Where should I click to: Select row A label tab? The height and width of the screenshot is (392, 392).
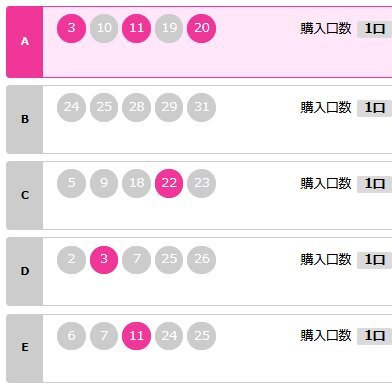click(25, 42)
